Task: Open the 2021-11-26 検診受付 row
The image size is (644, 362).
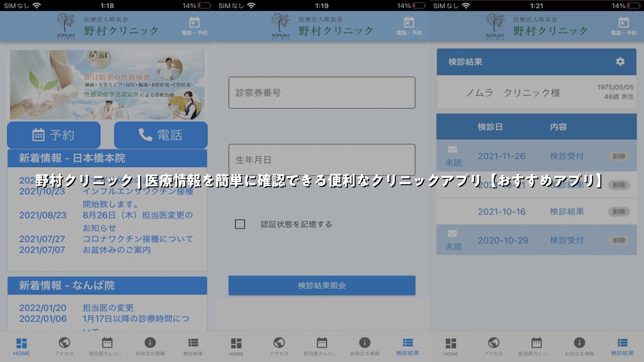Action: [536, 156]
